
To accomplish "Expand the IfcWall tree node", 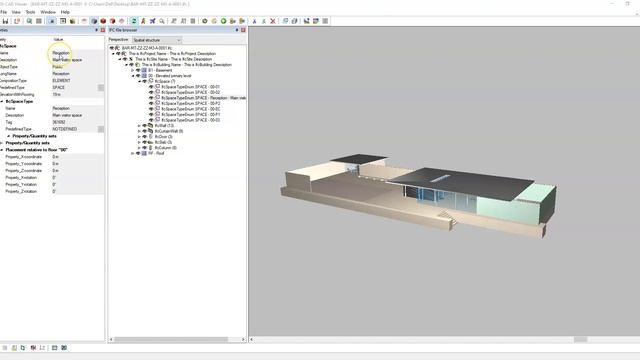I will (139, 126).
